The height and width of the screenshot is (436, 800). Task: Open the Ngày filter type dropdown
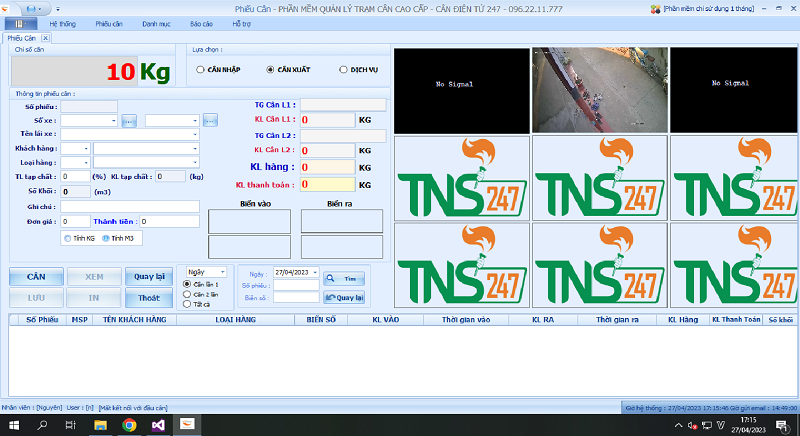coord(222,272)
